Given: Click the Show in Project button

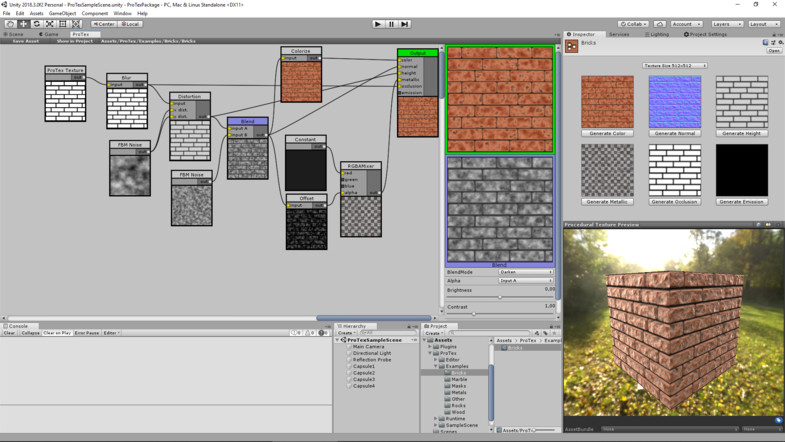Looking at the screenshot, I should 75,41.
